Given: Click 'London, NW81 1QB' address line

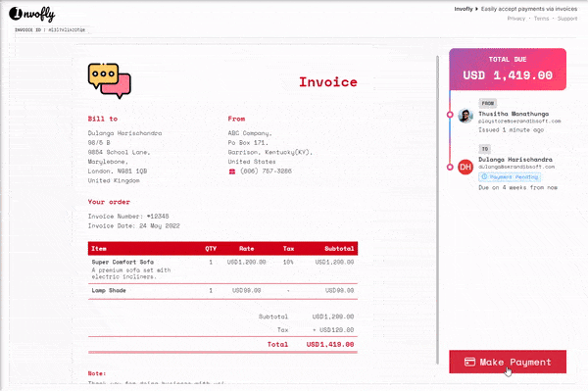Looking at the screenshot, I should point(118,171).
